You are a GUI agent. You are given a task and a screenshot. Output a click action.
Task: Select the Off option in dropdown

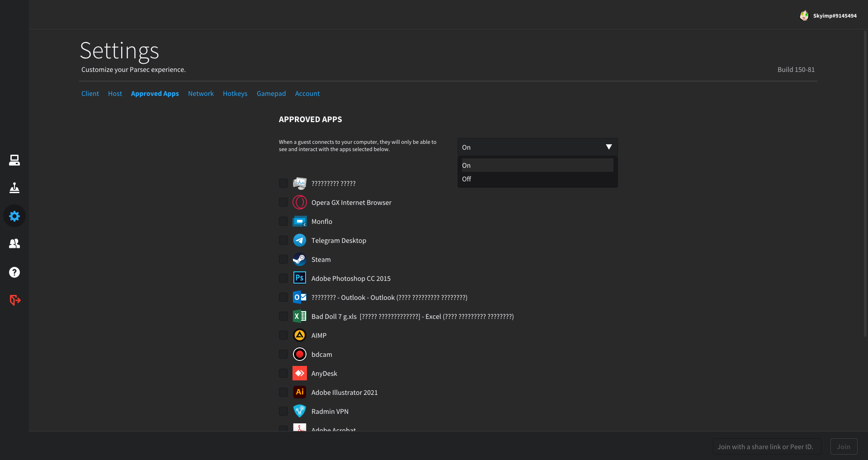point(537,179)
